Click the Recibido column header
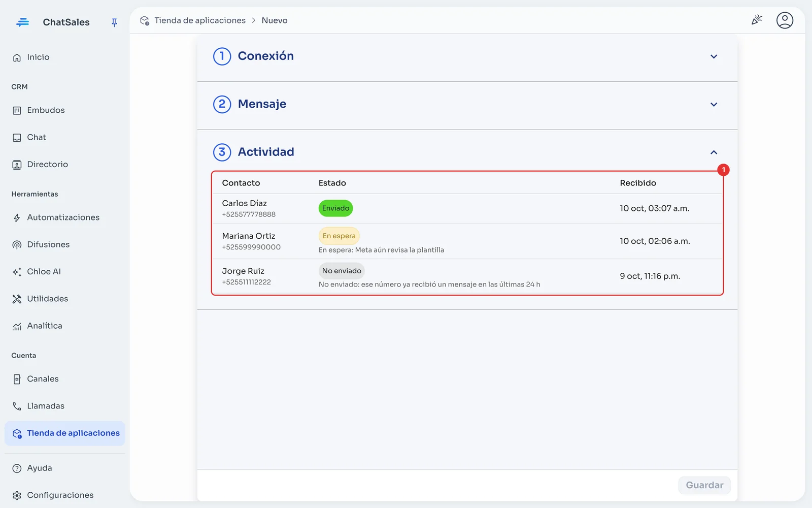 tap(638, 183)
